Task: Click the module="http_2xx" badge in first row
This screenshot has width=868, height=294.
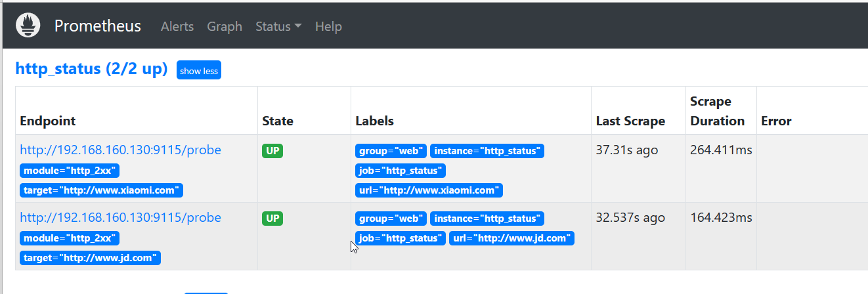Action: click(x=70, y=171)
